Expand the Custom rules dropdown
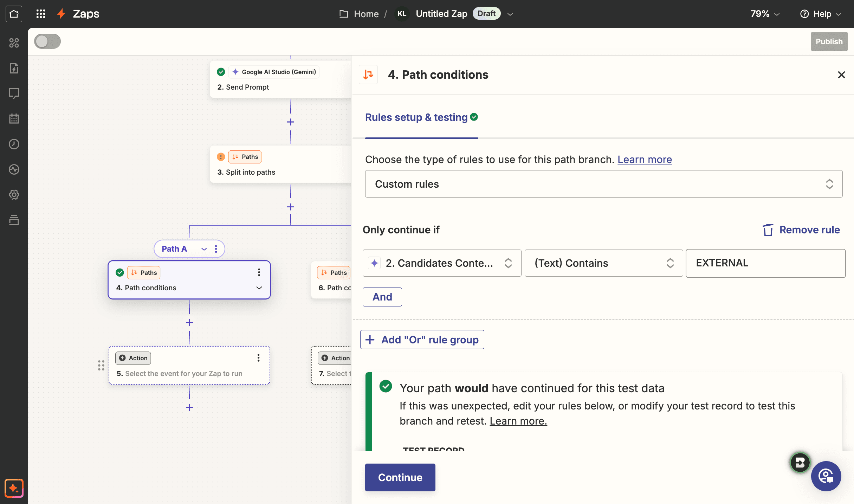 [604, 184]
